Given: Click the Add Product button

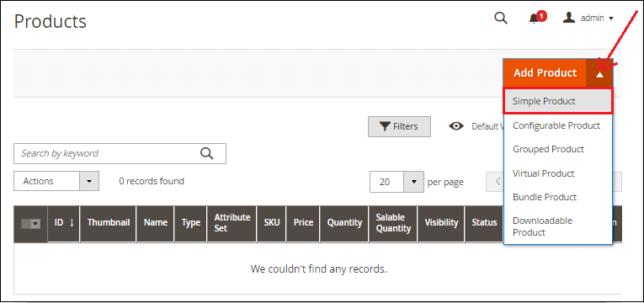Looking at the screenshot, I should click(545, 73).
